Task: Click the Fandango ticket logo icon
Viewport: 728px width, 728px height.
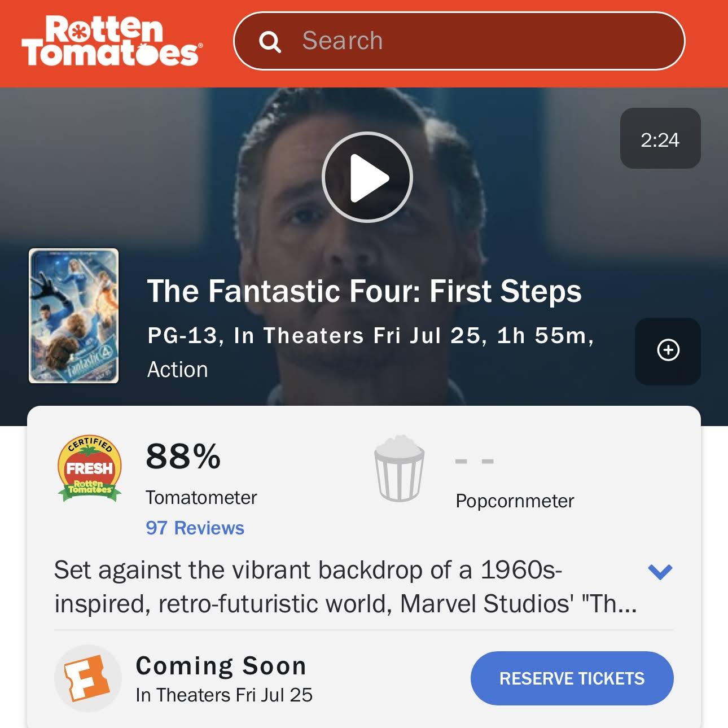Action: coord(88,678)
